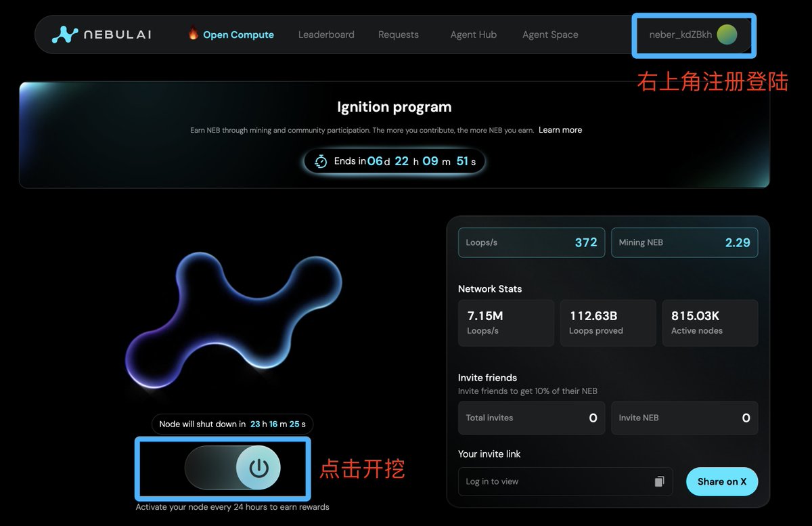The image size is (812, 526).
Task: Click the 7.15M Loops/s card
Action: pyautogui.click(x=506, y=323)
